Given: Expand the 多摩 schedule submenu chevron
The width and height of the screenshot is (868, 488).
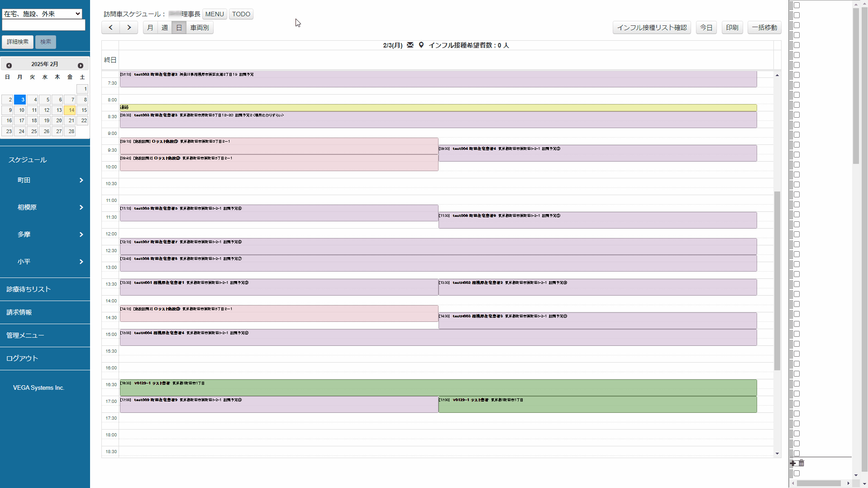Looking at the screenshot, I should coord(81,234).
